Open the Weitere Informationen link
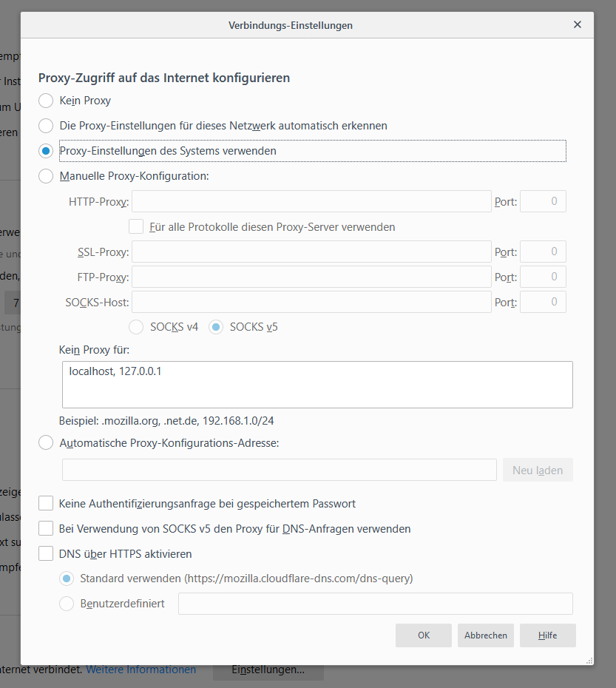 coord(141,670)
